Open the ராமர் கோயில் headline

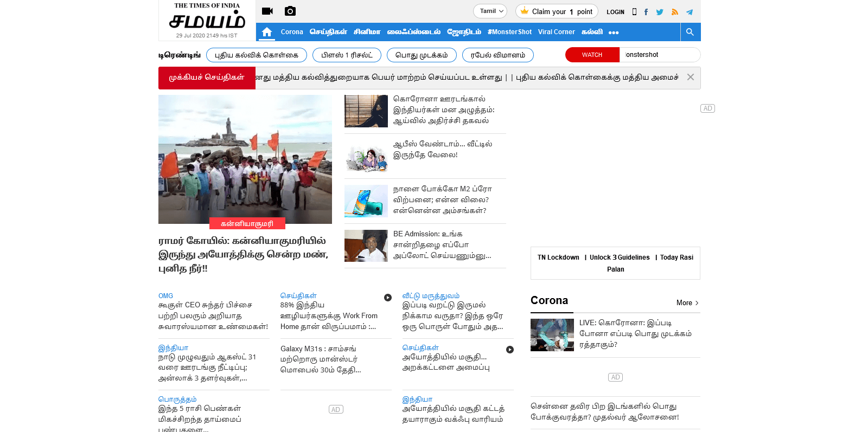(244, 254)
